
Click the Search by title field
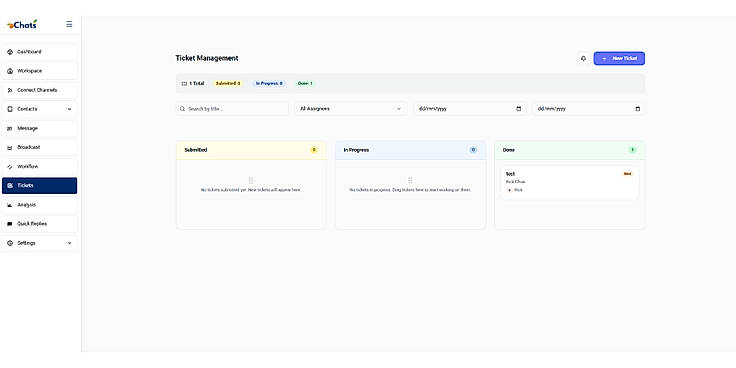[232, 108]
